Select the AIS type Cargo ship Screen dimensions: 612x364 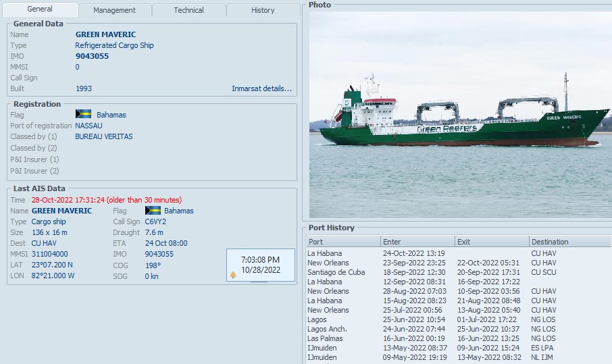[x=49, y=222]
